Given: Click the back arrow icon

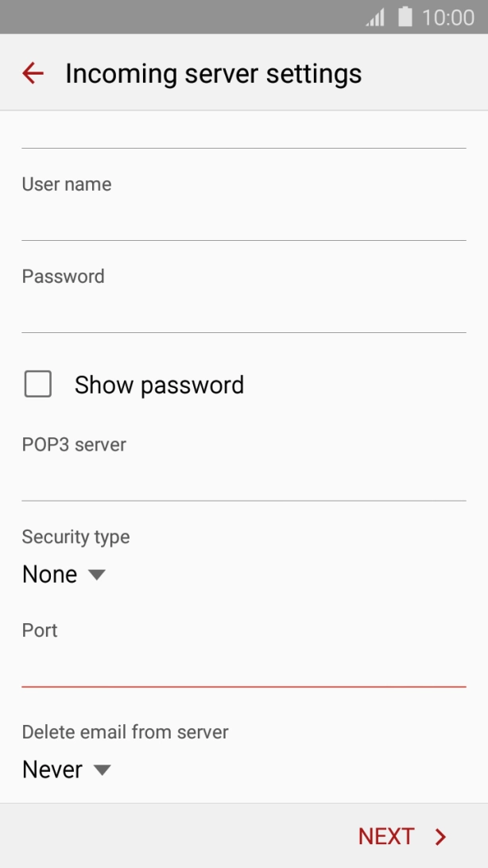Looking at the screenshot, I should pyautogui.click(x=32, y=73).
